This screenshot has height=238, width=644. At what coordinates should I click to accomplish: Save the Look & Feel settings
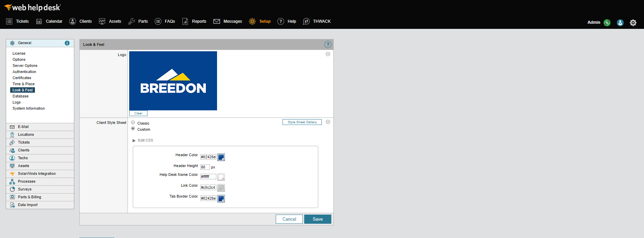318,219
